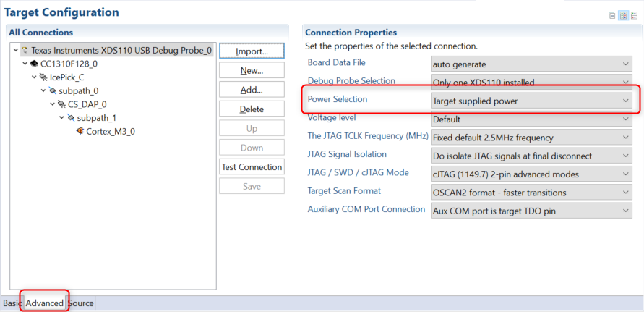
Task: Click the Cortex_M3_0 CPU icon
Action: point(80,132)
